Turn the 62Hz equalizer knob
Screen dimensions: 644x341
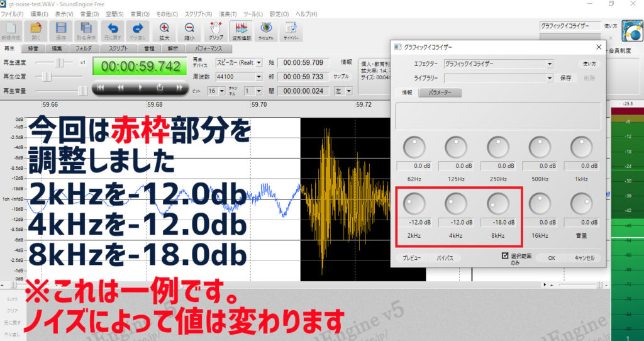tap(414, 147)
